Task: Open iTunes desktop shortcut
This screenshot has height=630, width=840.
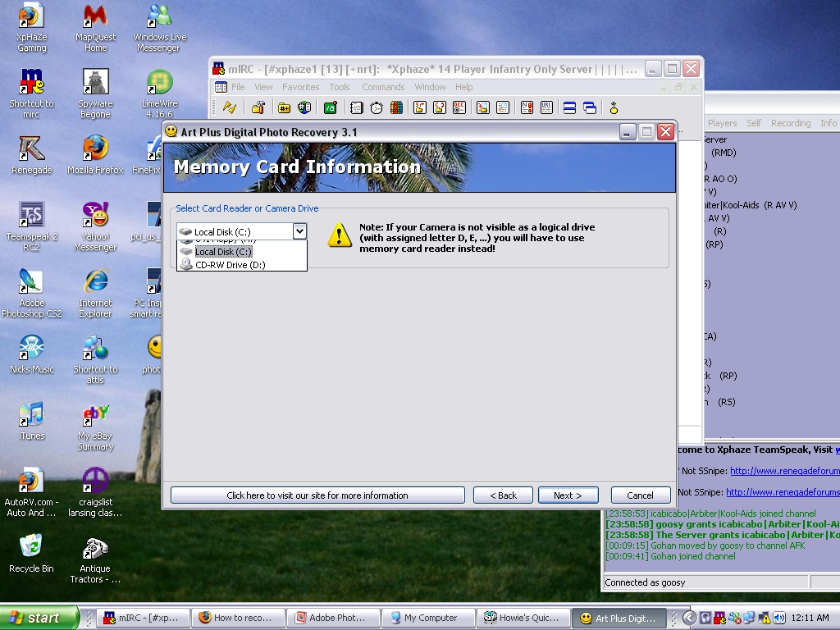Action: point(31,420)
